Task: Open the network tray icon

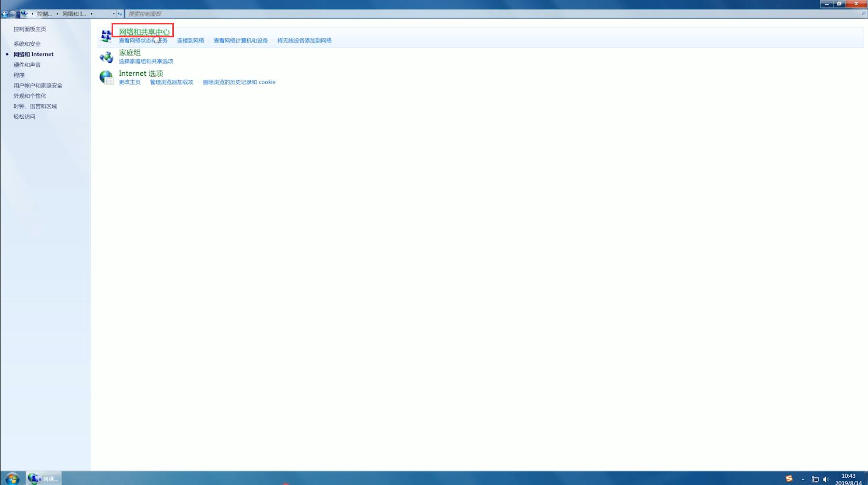Action: point(815,479)
